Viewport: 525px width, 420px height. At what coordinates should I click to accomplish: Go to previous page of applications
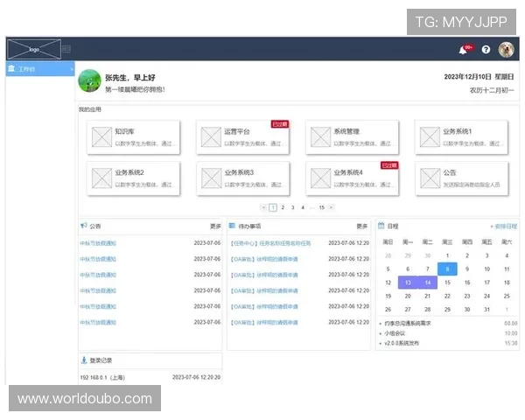click(x=263, y=207)
